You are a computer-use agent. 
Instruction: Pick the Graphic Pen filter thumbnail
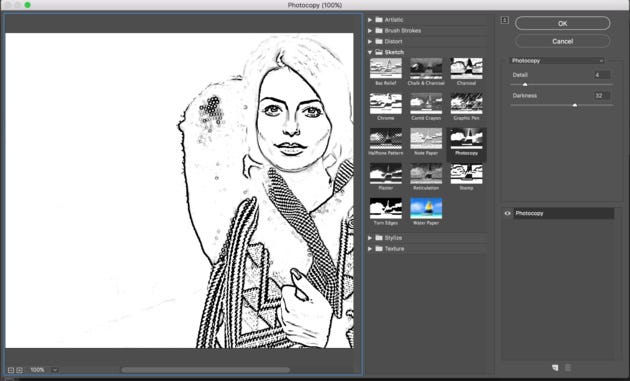466,103
